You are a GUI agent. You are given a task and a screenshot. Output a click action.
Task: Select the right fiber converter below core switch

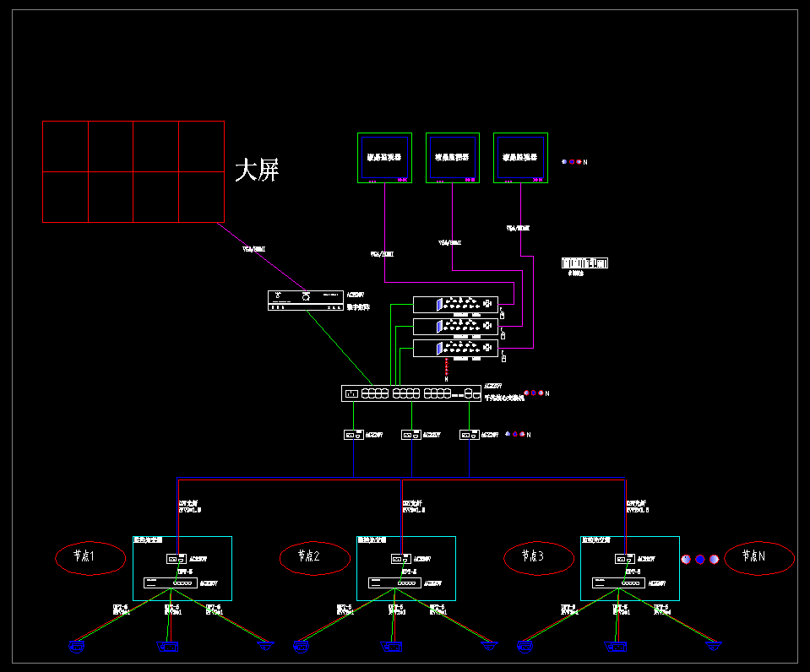[470, 435]
